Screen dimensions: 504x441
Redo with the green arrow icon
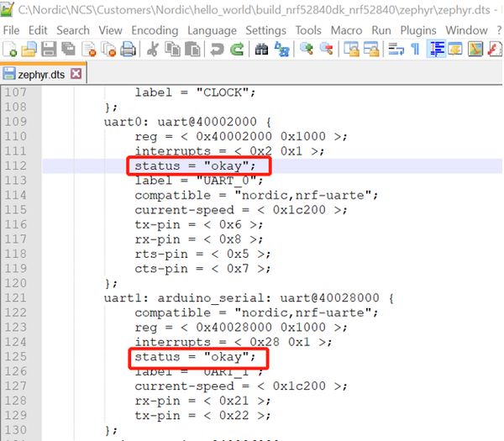237,50
